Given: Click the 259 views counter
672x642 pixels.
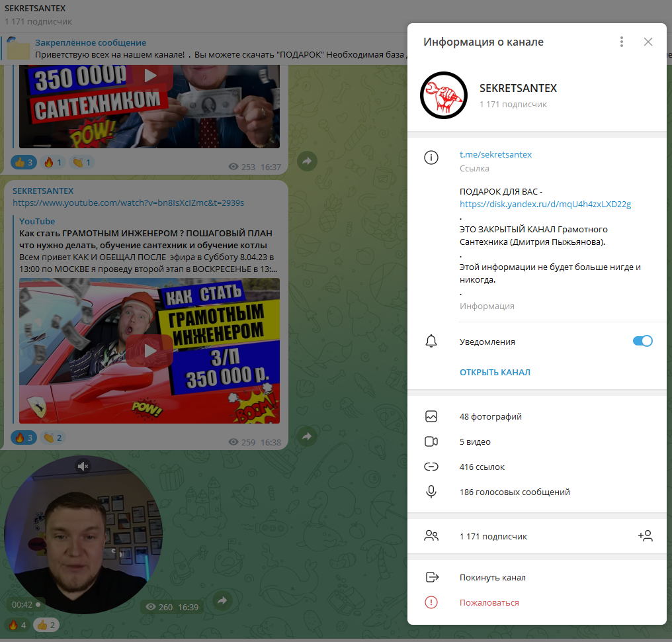Looking at the screenshot, I should pyautogui.click(x=242, y=442).
